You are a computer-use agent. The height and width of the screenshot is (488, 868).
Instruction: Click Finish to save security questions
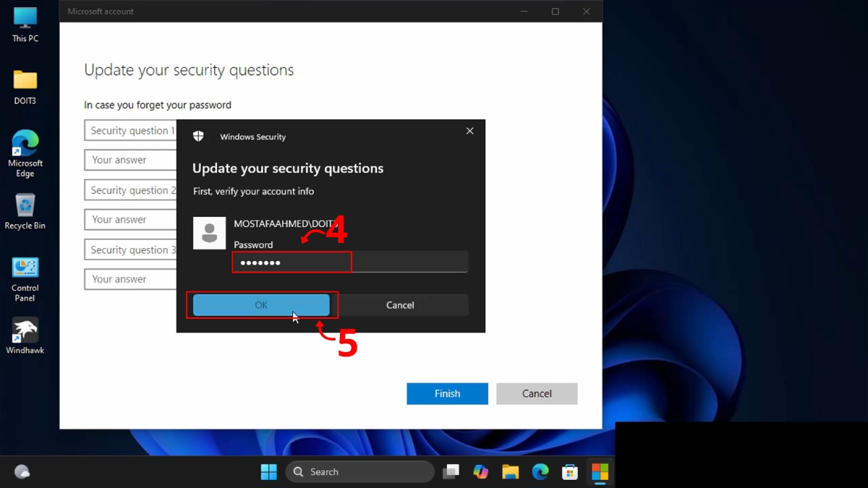click(447, 393)
